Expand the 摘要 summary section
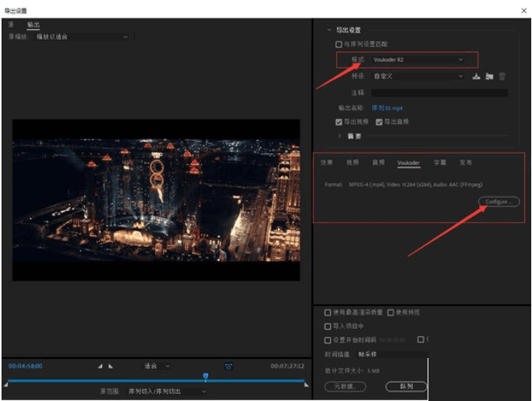 coord(341,136)
